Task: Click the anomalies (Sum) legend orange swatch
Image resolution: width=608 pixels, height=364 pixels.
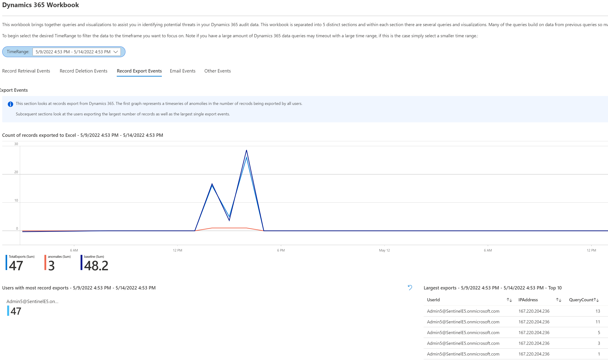Action: (45, 262)
